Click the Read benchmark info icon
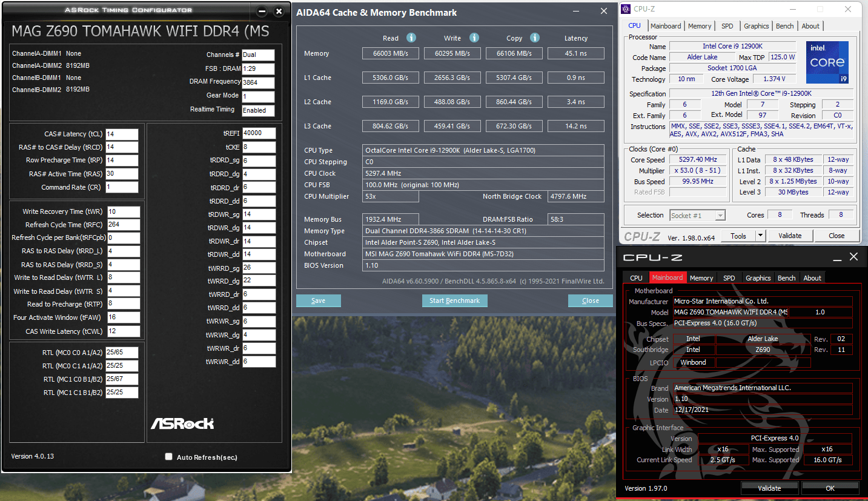 [x=411, y=38]
